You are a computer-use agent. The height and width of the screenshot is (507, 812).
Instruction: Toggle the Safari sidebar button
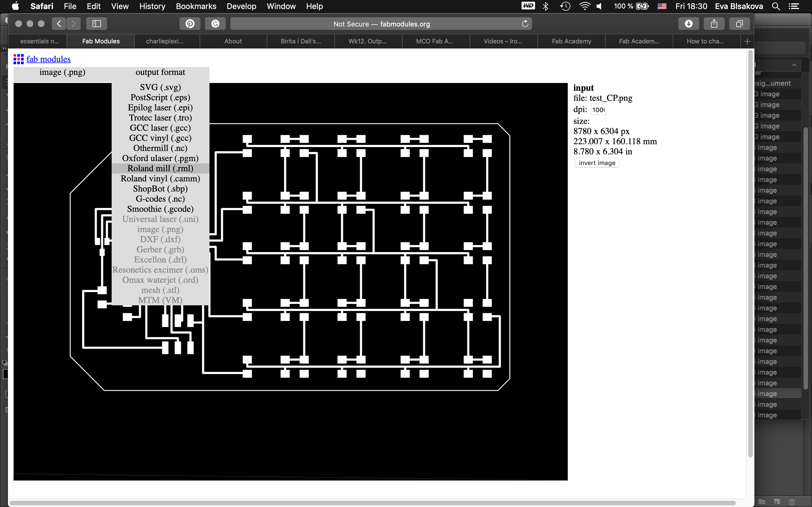97,24
